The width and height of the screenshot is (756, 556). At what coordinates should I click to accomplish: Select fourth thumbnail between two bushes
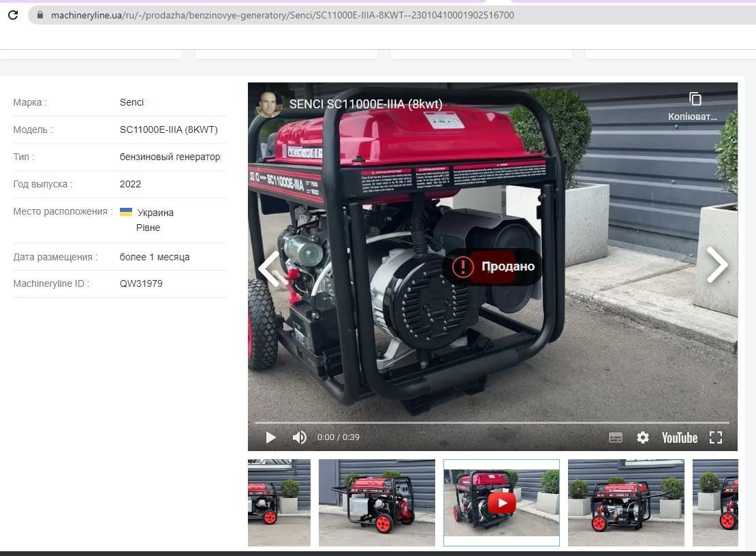point(626,503)
